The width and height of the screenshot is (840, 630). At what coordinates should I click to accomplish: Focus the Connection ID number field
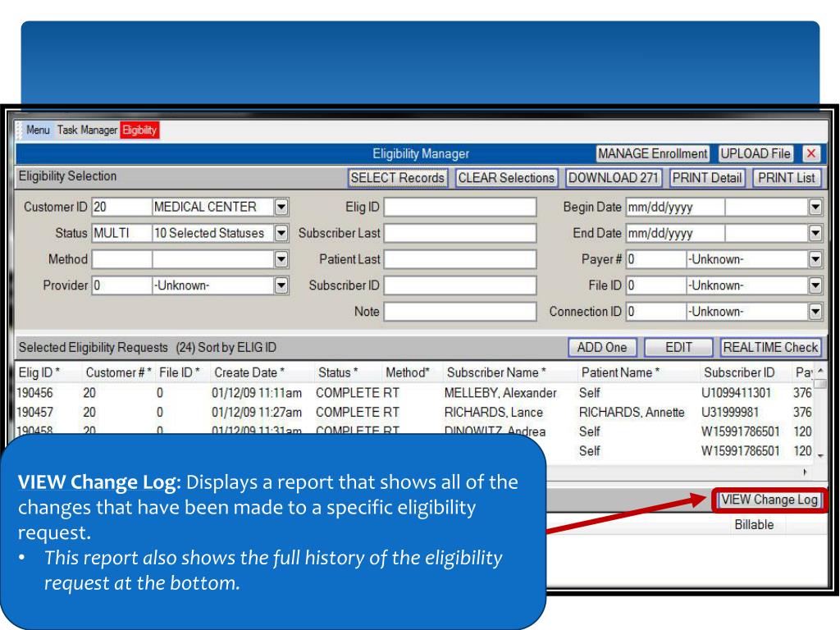click(655, 312)
